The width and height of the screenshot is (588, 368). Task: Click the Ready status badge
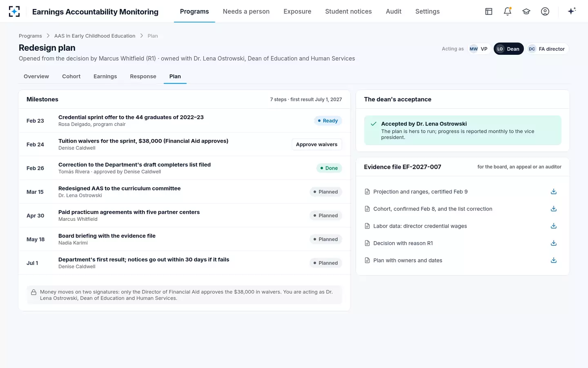[x=328, y=121]
